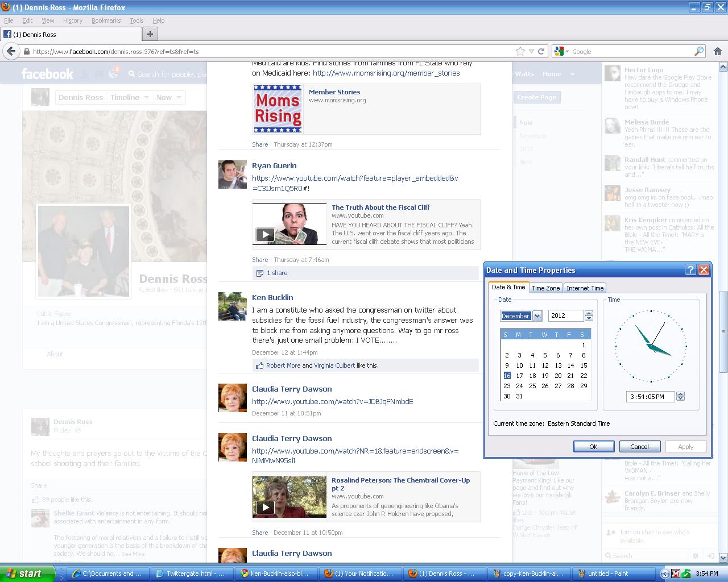
Task: Open the momsrising.org member_stories URL link
Action: [386, 73]
